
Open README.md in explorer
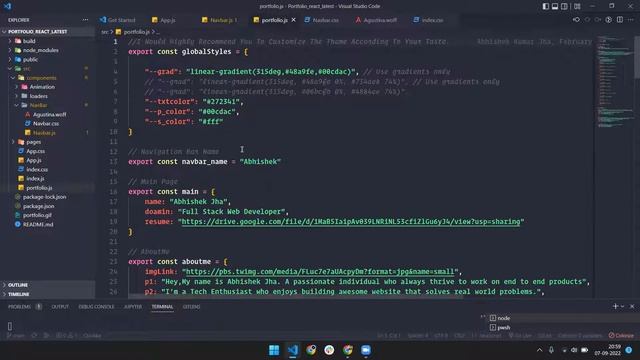[48, 224]
